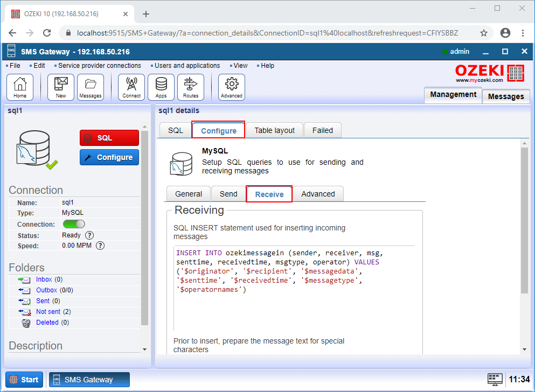The width and height of the screenshot is (535, 392).
Task: Click the MySQL dolphin icon in sql1 details
Action: [182, 163]
